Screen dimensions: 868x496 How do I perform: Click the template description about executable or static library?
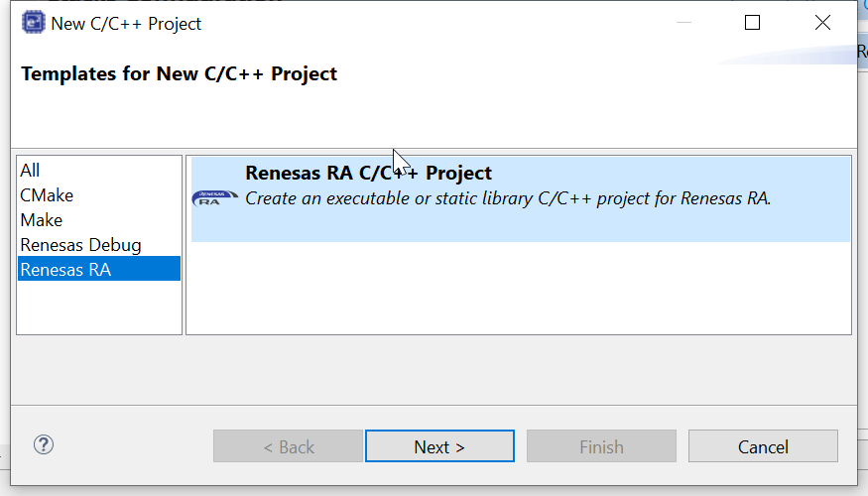coord(508,198)
